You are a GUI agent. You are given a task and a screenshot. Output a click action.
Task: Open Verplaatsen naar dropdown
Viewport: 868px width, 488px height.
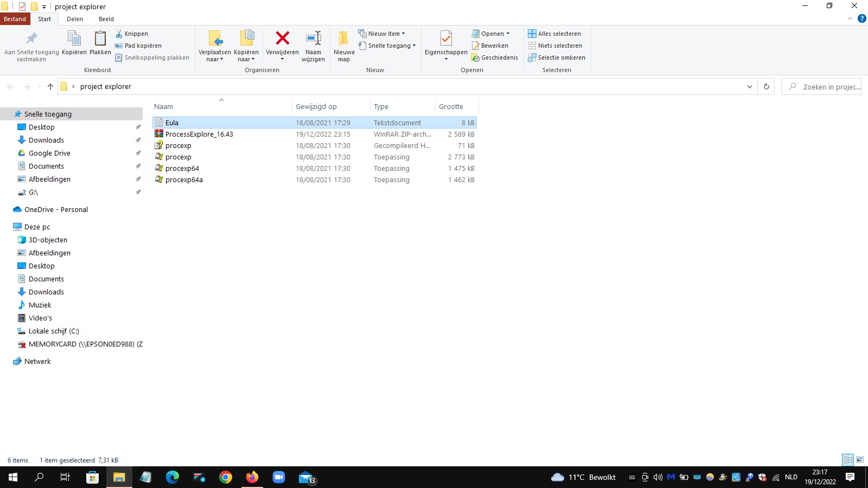pyautogui.click(x=215, y=46)
